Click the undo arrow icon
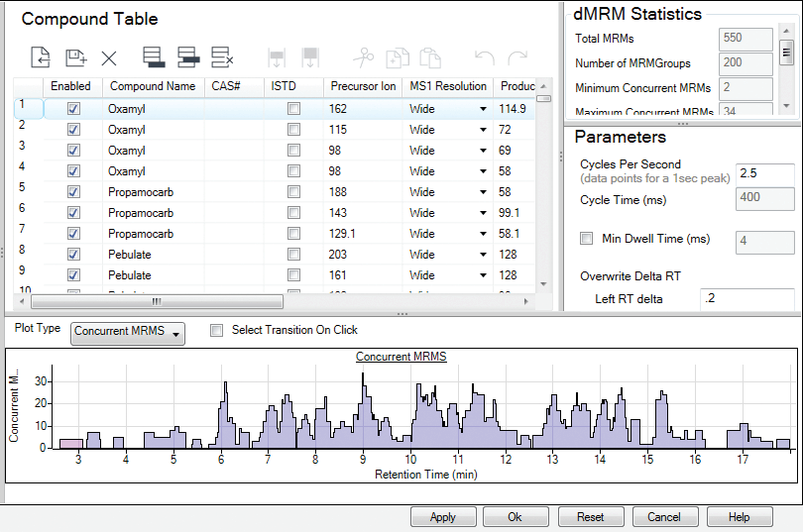The image size is (803, 532). pos(484,57)
